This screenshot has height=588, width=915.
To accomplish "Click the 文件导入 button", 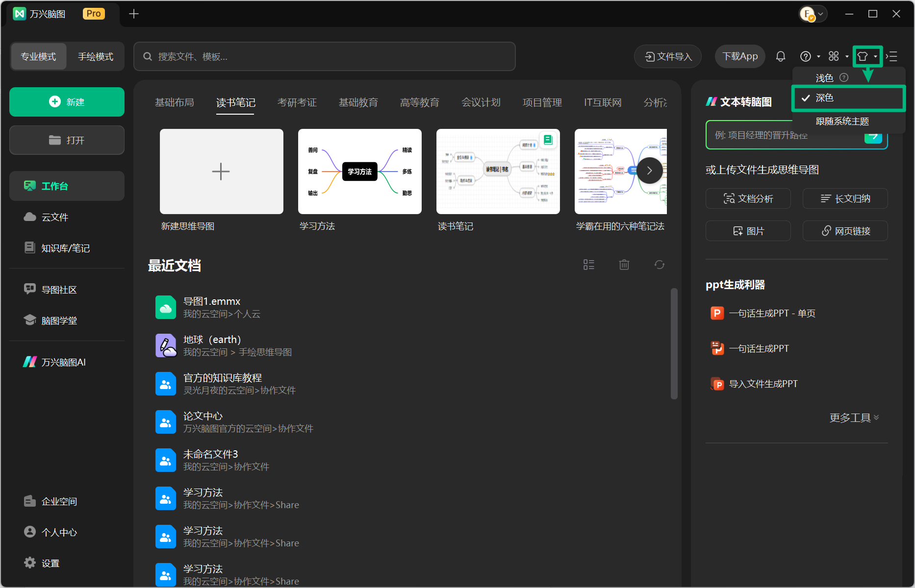I will tap(668, 56).
